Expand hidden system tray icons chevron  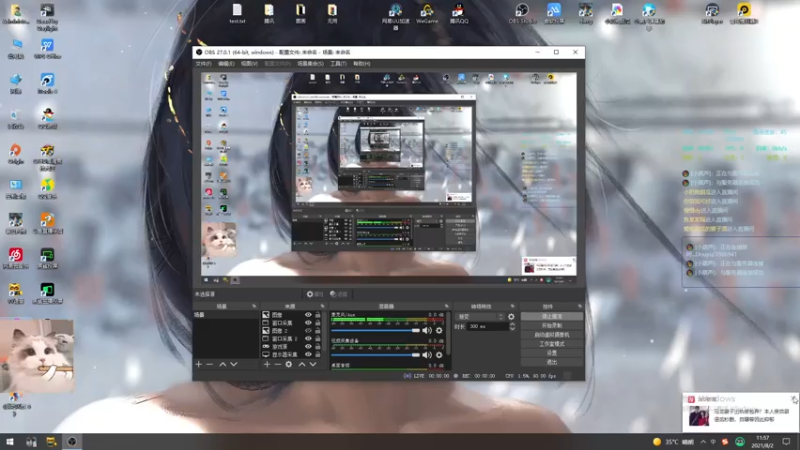703,442
